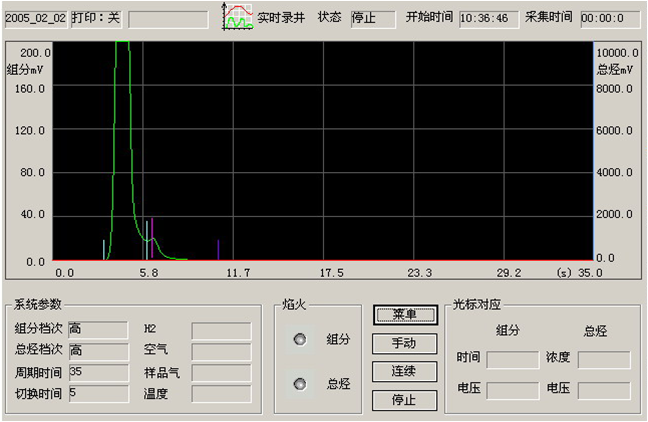Viewport: 648px width, 422px height.
Task: Click the magenta marker line on chart
Action: 152,238
